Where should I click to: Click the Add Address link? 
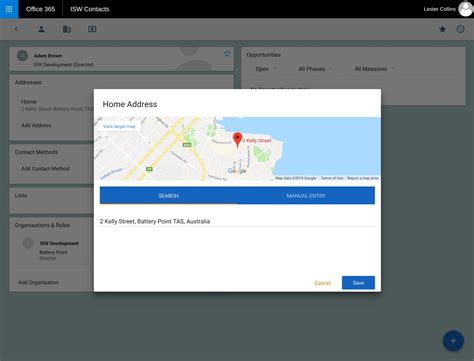pyautogui.click(x=36, y=125)
